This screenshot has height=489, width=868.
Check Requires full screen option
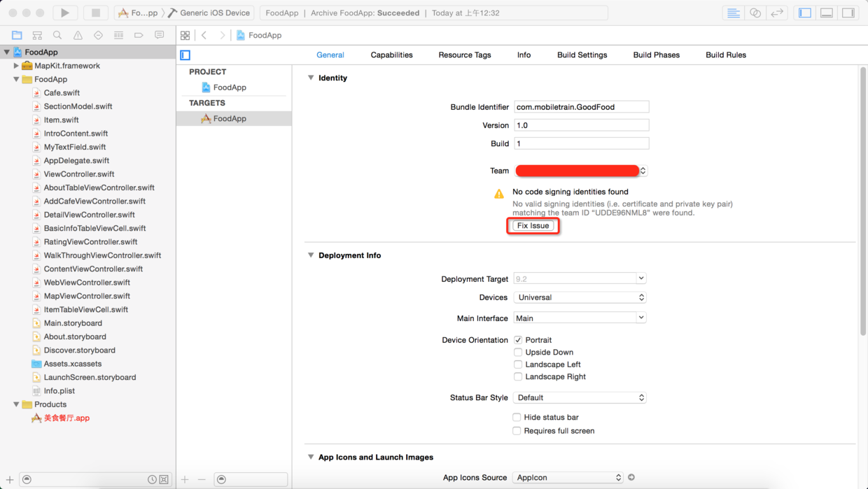point(517,431)
